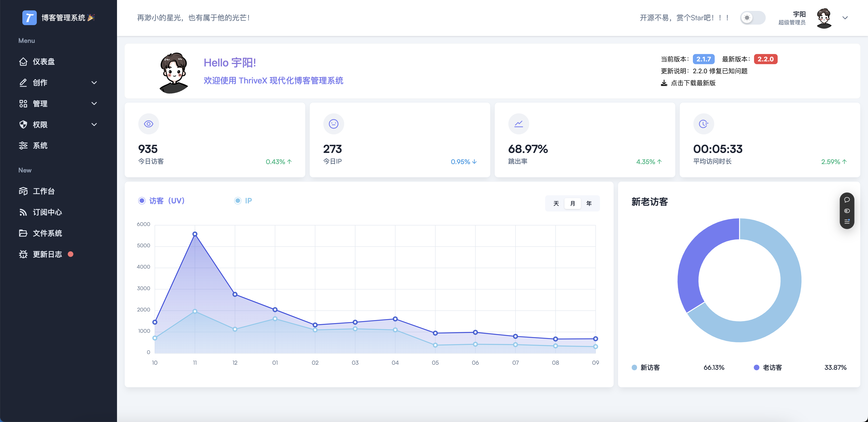This screenshot has height=422, width=868.
Task: Click the large cartoon avatar in welcome card
Action: point(174,73)
